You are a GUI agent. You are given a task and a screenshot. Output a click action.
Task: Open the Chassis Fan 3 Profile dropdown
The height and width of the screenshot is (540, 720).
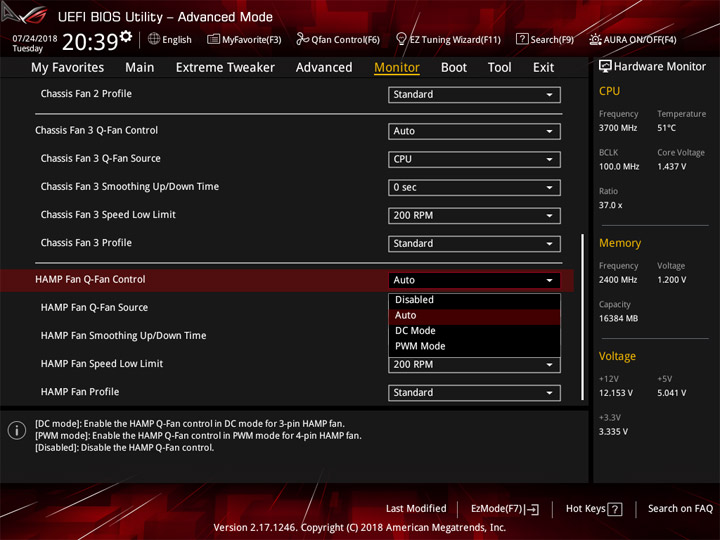(474, 244)
